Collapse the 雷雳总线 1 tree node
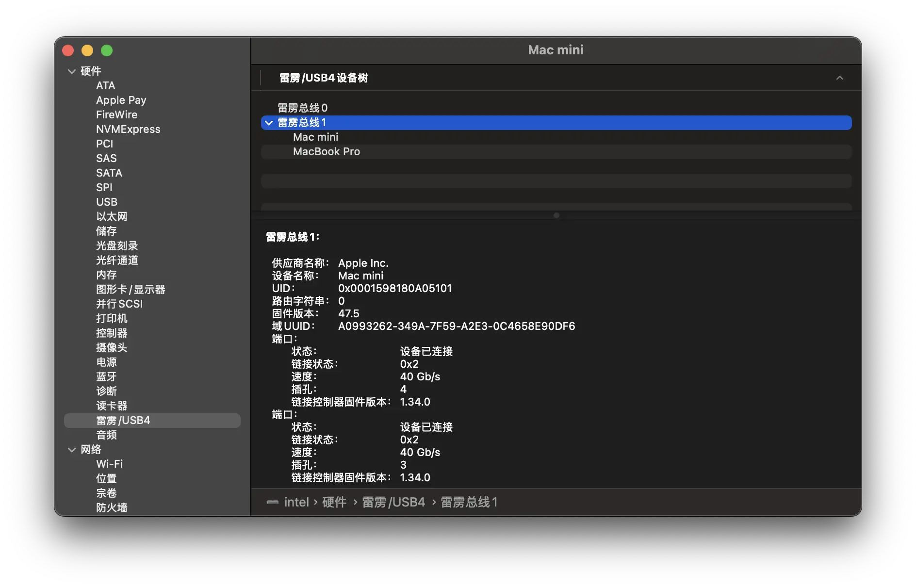 click(269, 123)
